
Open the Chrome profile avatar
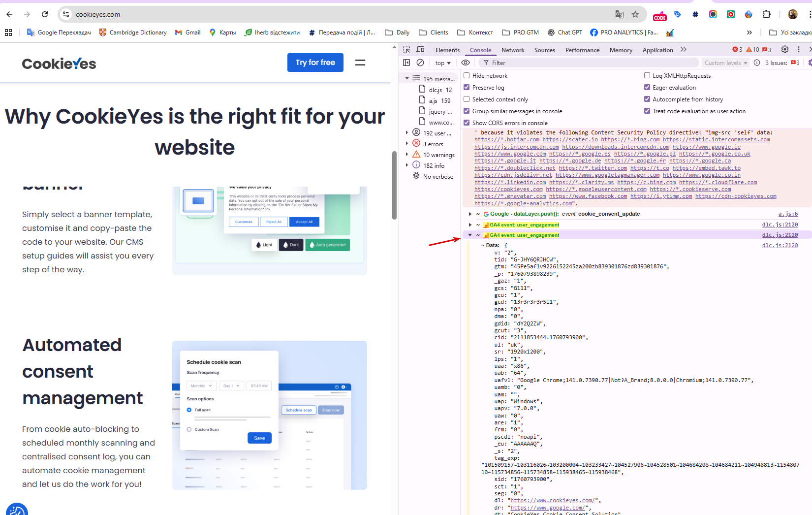point(792,14)
